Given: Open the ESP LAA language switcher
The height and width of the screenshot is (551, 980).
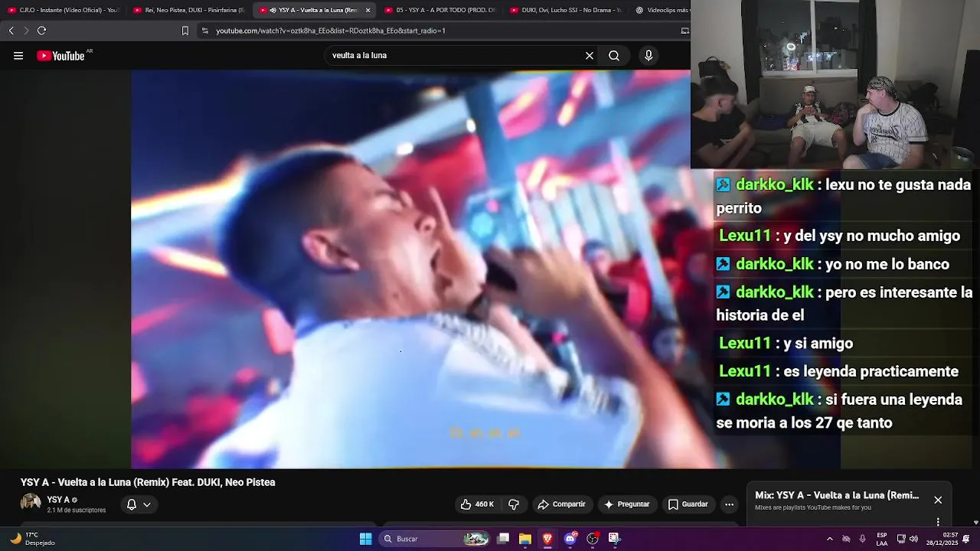Looking at the screenshot, I should [882, 539].
